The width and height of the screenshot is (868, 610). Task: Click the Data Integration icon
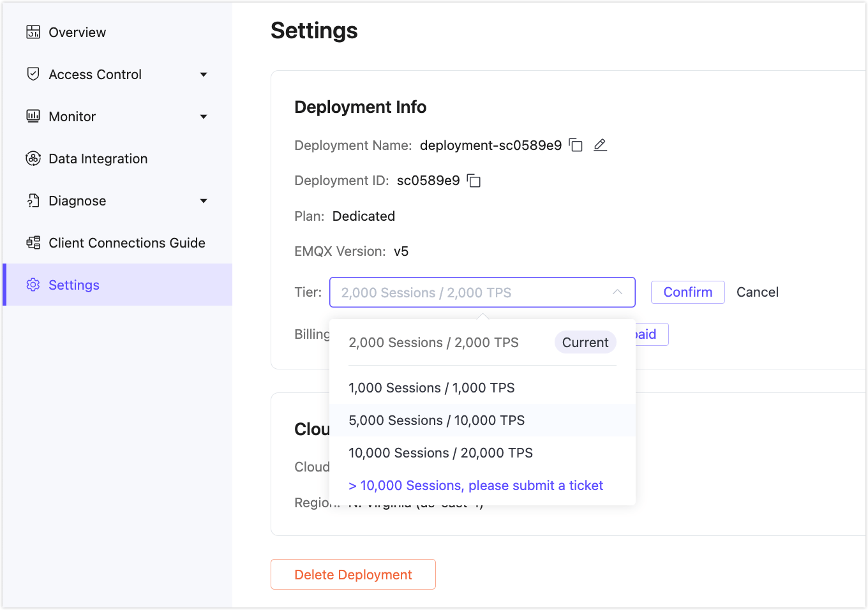pyautogui.click(x=33, y=158)
